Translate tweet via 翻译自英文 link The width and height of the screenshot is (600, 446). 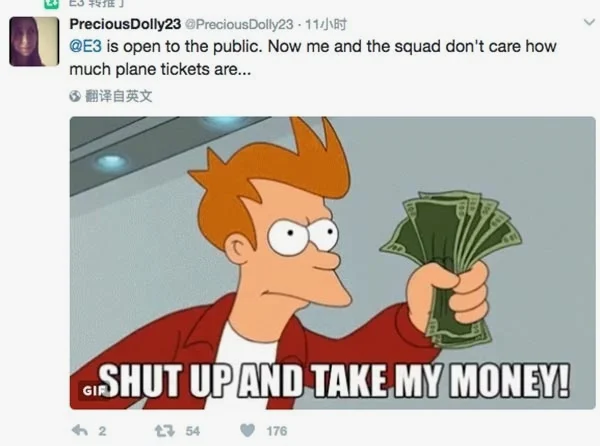118,96
